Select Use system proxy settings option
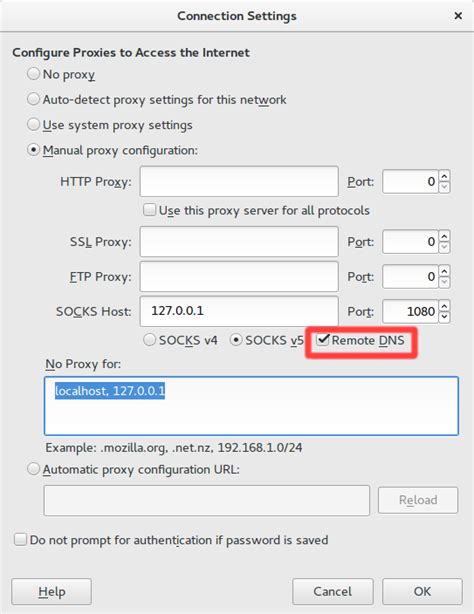 pyautogui.click(x=34, y=125)
